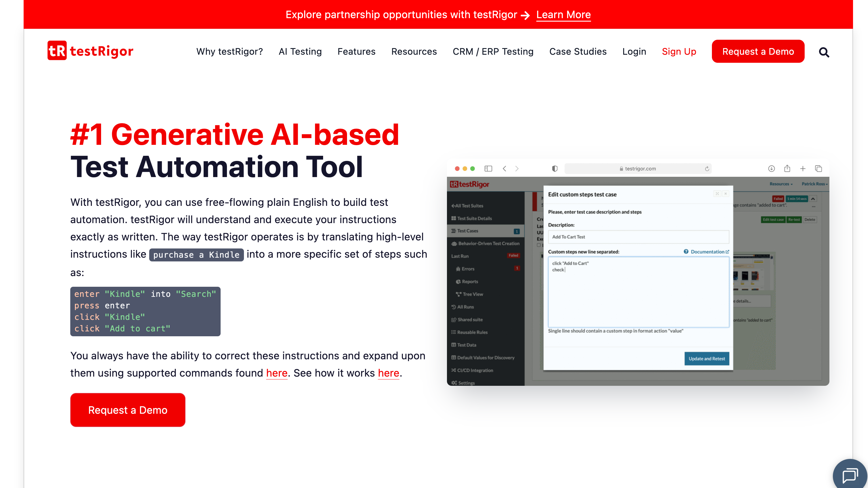
Task: Click the Delete button
Action: pos(810,220)
